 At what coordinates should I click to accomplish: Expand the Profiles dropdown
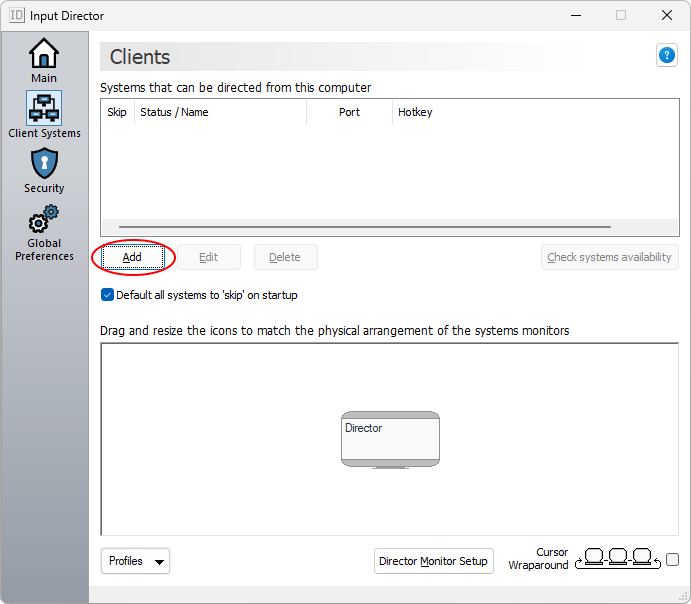coord(135,561)
